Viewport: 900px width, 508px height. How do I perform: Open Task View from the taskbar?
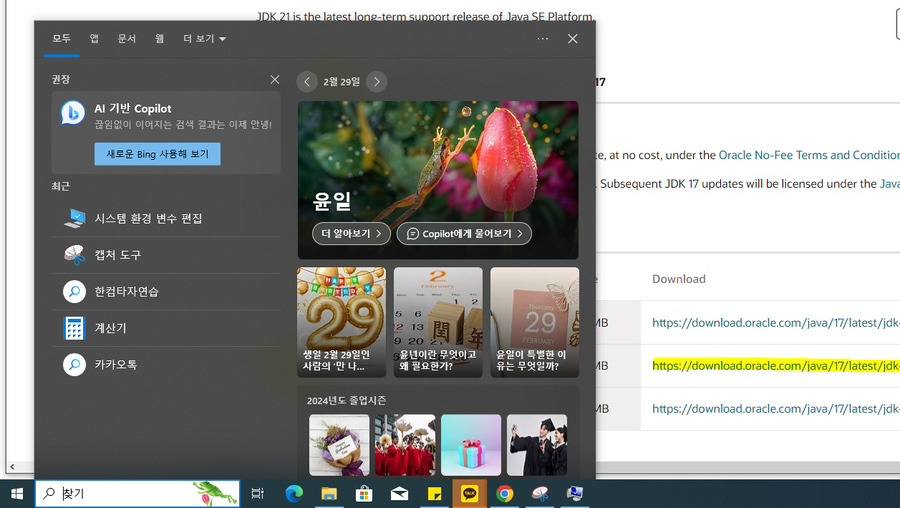pos(258,494)
